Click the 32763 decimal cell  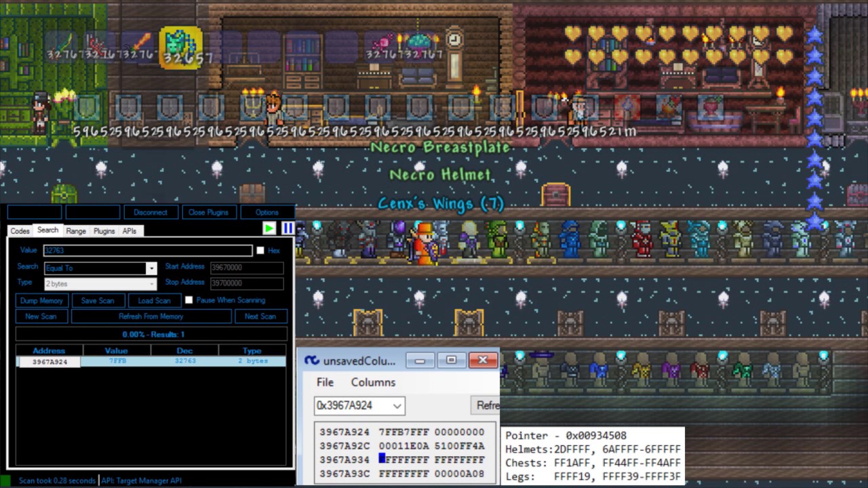coord(184,361)
